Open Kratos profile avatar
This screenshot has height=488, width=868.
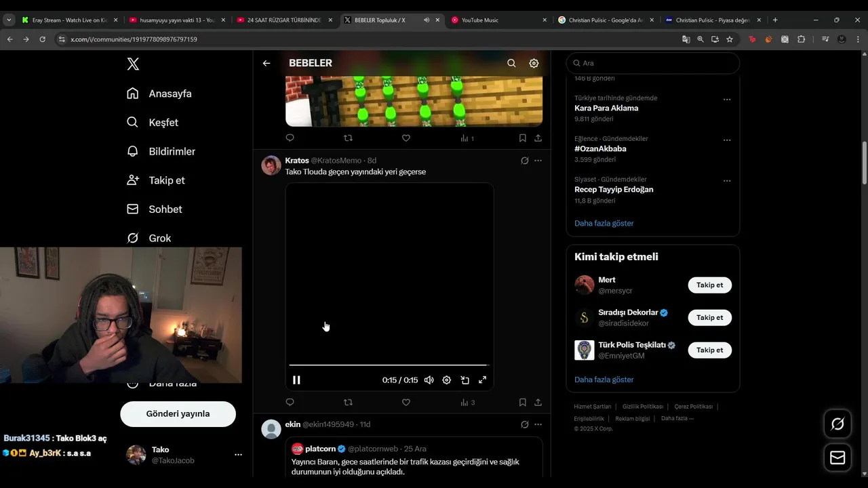click(271, 165)
